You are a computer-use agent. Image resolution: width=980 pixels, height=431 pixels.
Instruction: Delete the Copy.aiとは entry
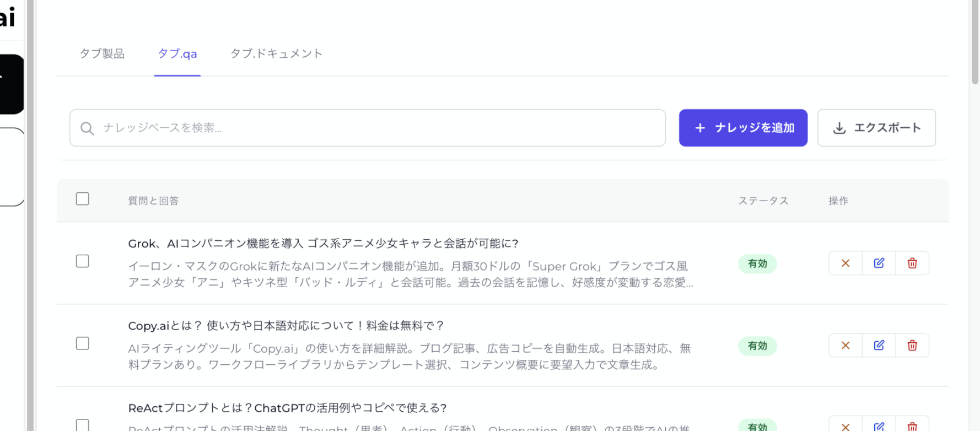pos(912,346)
